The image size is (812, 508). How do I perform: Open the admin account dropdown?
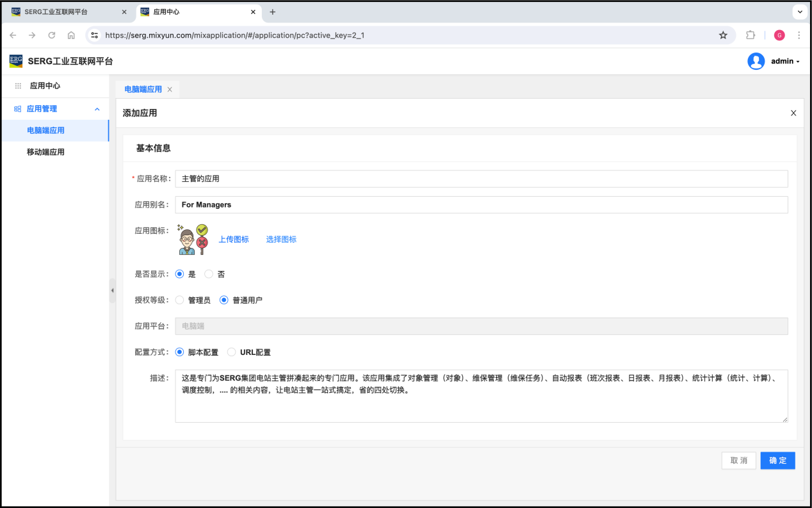coord(785,61)
